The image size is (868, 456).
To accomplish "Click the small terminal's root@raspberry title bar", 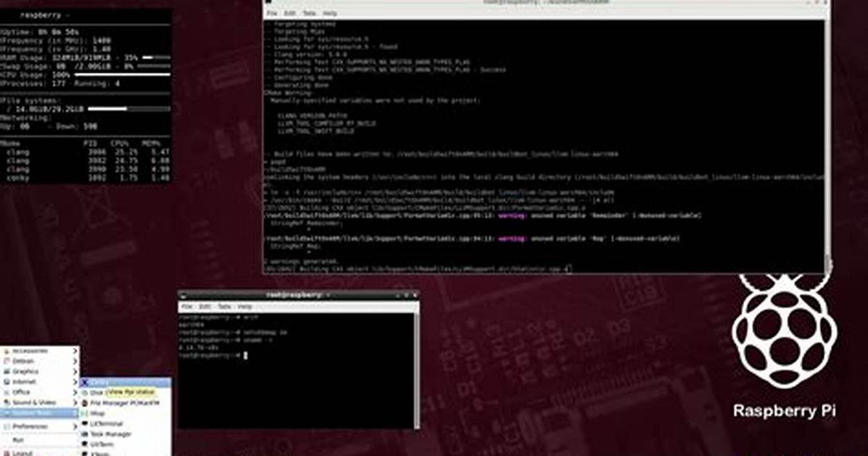I will click(x=299, y=296).
